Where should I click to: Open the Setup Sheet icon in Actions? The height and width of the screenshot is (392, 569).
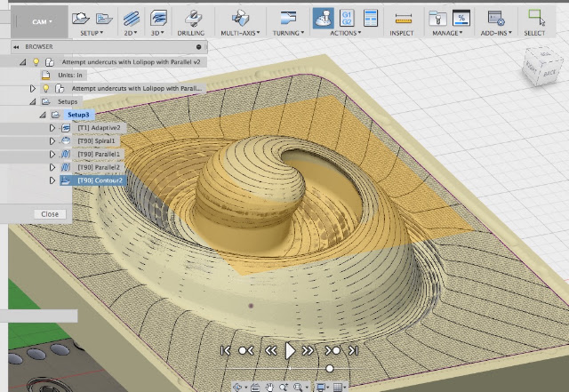click(371, 18)
